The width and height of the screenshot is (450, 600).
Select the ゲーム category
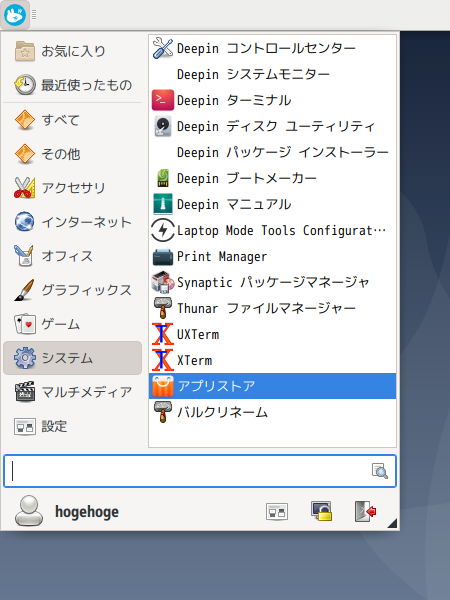pyautogui.click(x=73, y=324)
